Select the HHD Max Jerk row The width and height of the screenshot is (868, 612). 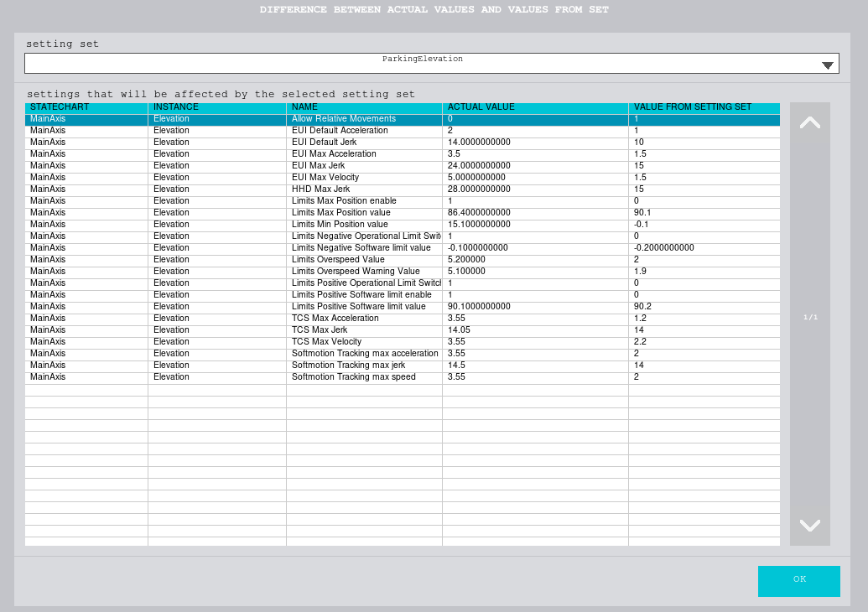point(403,189)
